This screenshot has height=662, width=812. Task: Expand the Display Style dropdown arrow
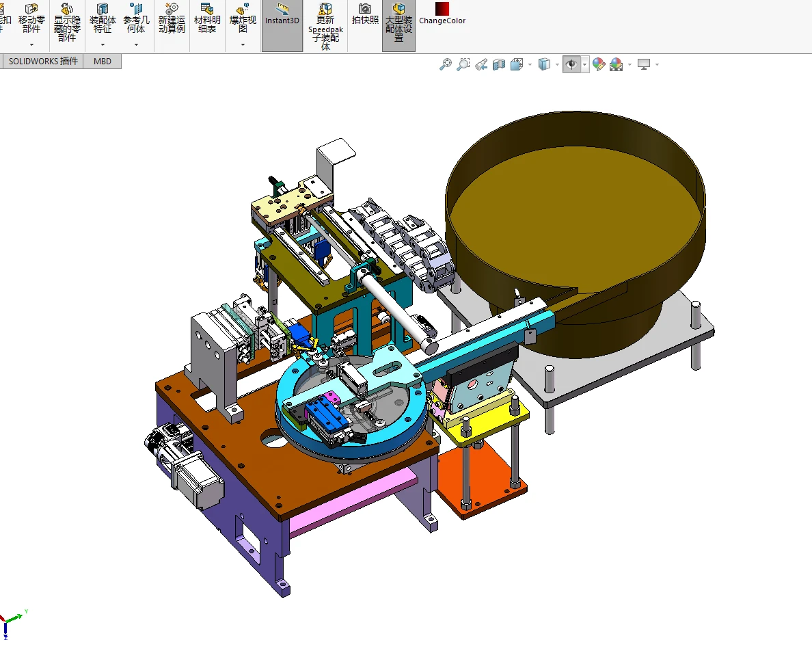(x=557, y=65)
